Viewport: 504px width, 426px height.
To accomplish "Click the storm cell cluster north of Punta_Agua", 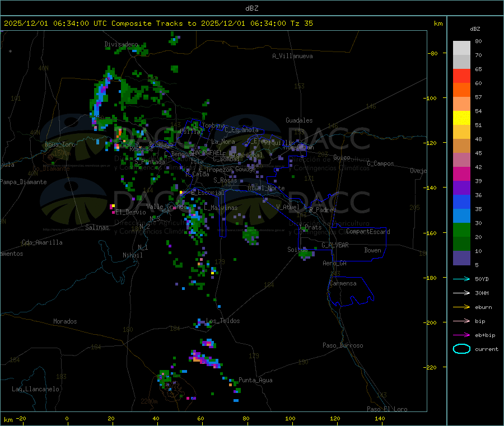I will tap(206, 358).
